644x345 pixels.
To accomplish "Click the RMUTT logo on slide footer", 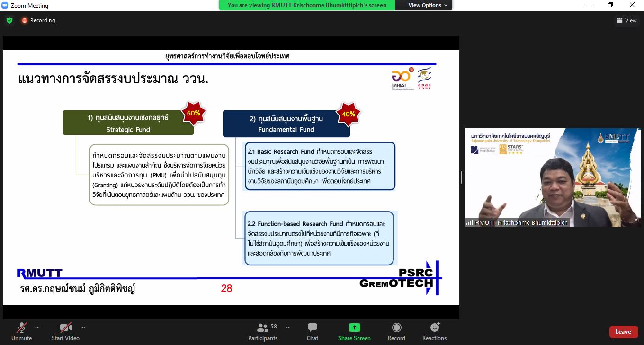I will point(40,273).
